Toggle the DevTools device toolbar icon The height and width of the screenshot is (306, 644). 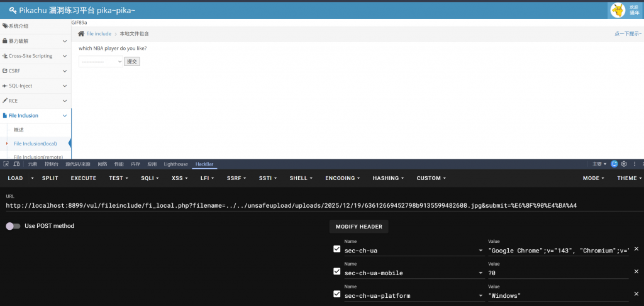[16, 164]
